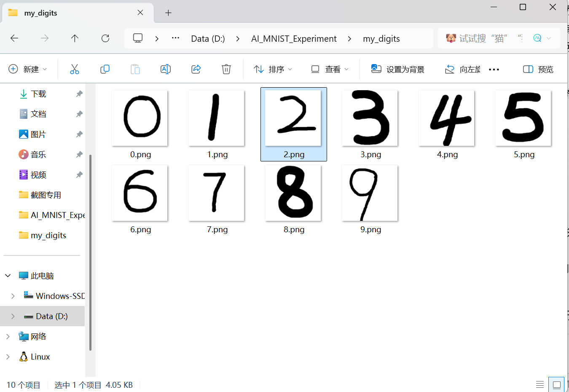Screen dimensions: 569x392
Task: Click Set as background (设置为背景) button
Action: tap(397, 69)
